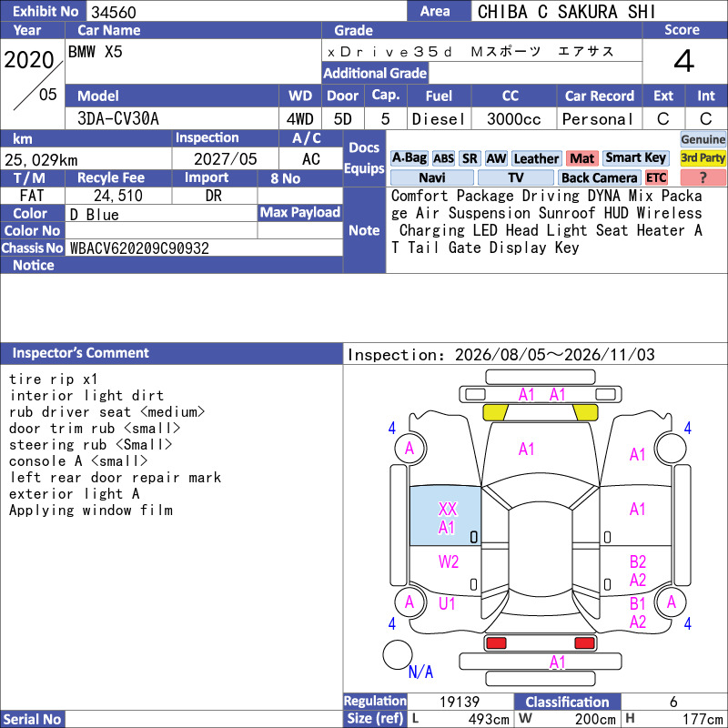
Task: Click the FAT transmission value
Action: pyautogui.click(x=32, y=196)
